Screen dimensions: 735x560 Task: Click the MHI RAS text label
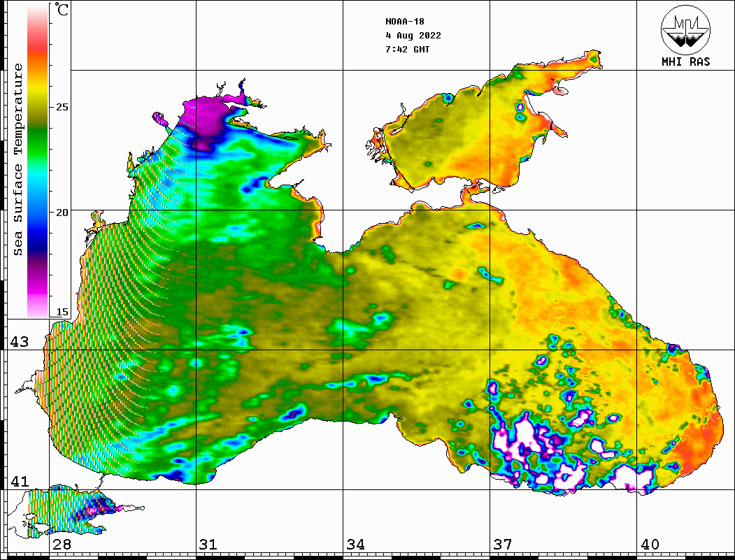(x=685, y=62)
